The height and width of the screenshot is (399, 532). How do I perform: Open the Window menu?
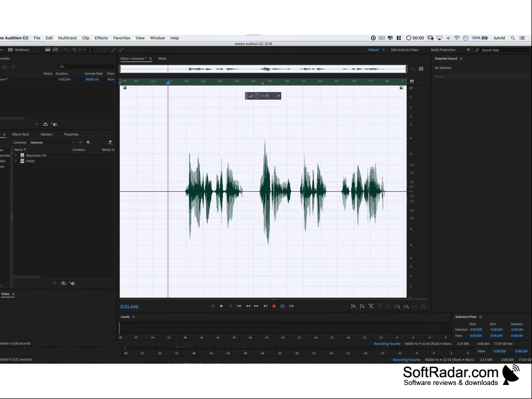point(157,38)
